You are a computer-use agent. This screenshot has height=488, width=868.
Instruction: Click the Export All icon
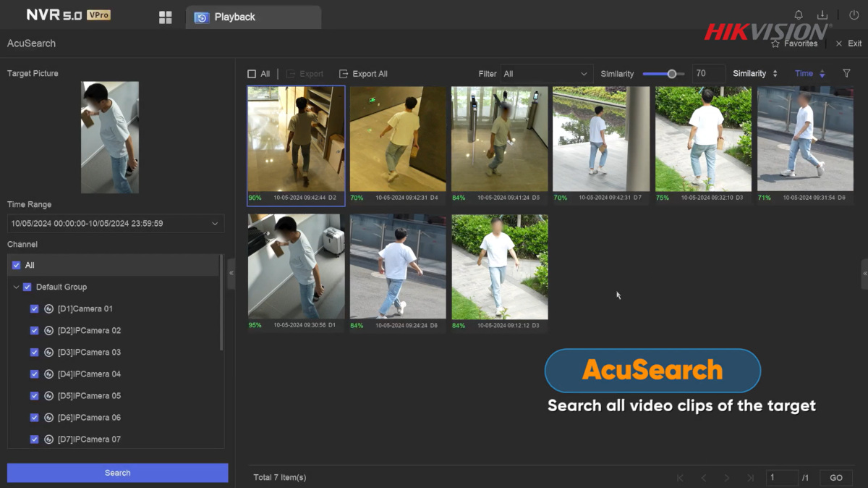click(x=344, y=74)
